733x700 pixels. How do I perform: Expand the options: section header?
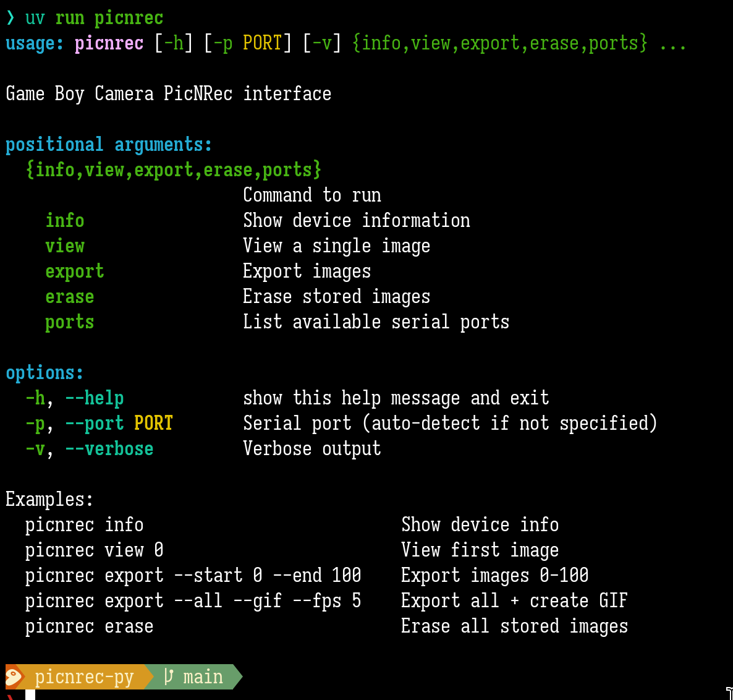tap(44, 372)
